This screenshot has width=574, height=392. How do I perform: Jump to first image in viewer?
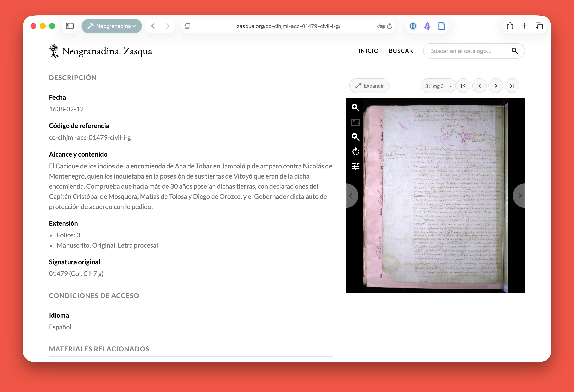point(463,86)
